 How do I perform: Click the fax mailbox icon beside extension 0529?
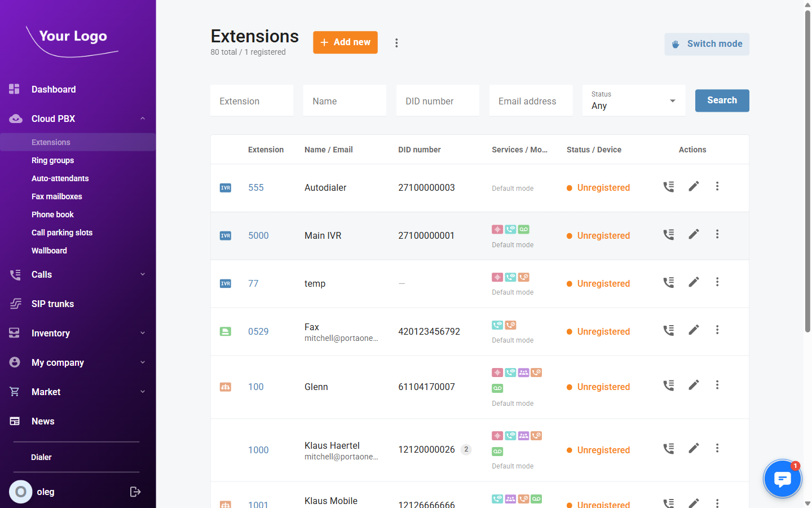click(226, 331)
